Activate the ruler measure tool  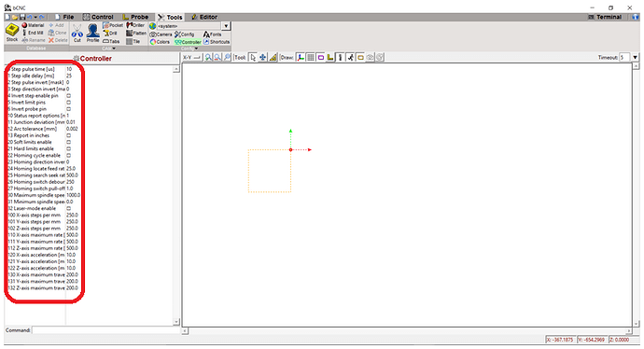coord(273,58)
